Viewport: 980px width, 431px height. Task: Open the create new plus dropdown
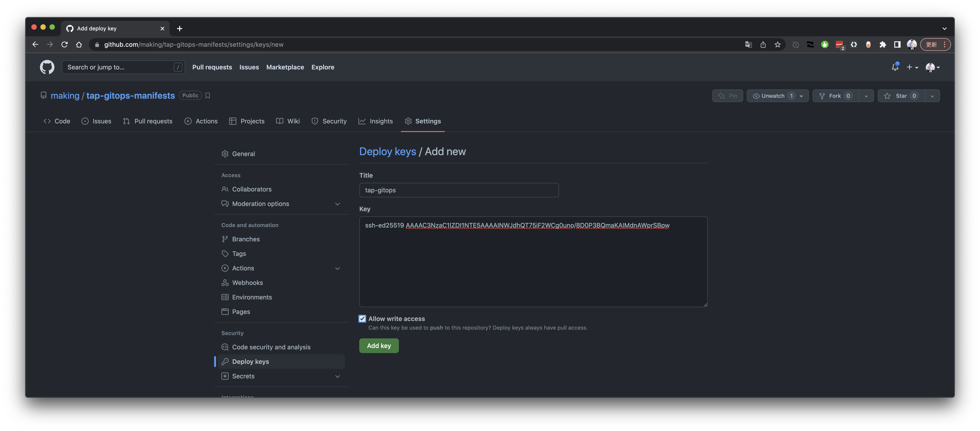pyautogui.click(x=912, y=67)
